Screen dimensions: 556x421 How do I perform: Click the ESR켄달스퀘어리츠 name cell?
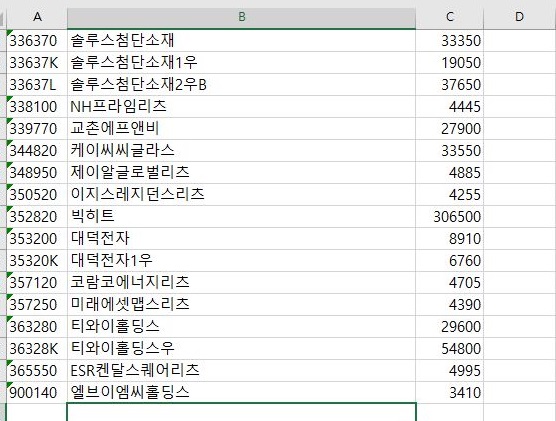pos(241,371)
